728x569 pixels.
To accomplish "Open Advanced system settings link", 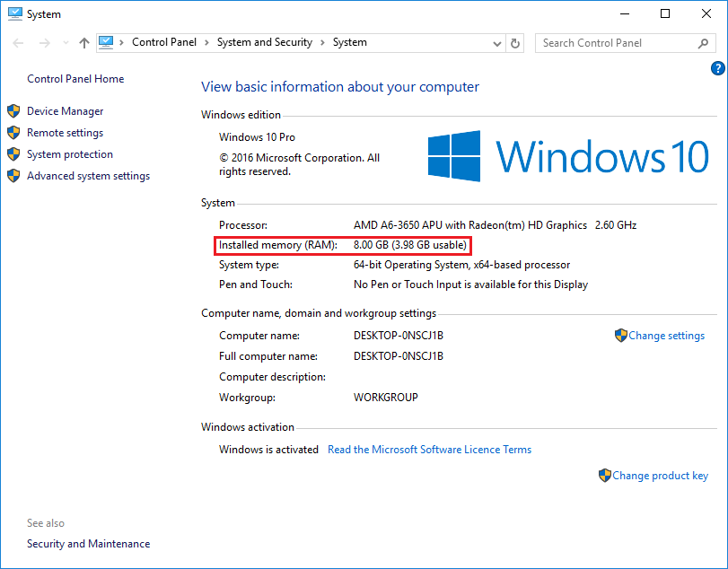I will coord(88,176).
